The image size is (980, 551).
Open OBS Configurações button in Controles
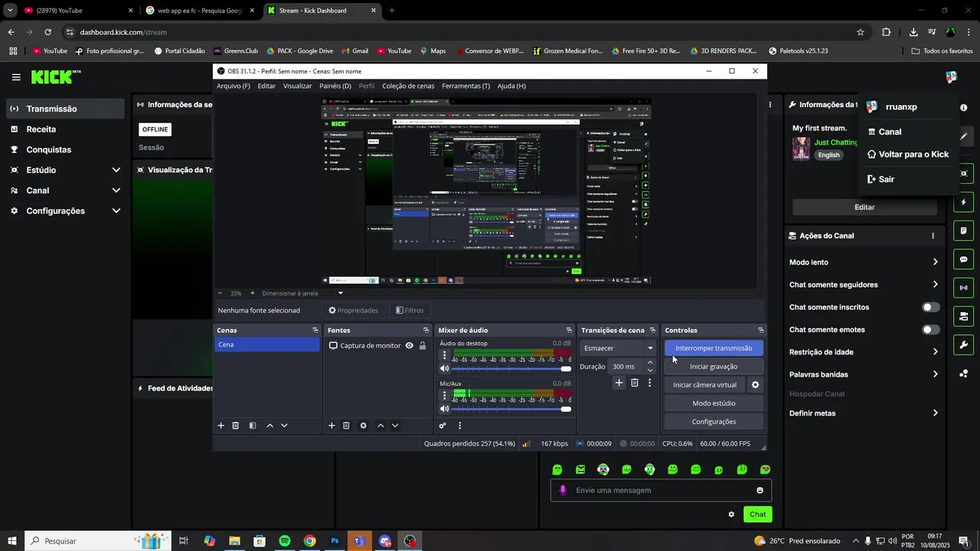[714, 422]
